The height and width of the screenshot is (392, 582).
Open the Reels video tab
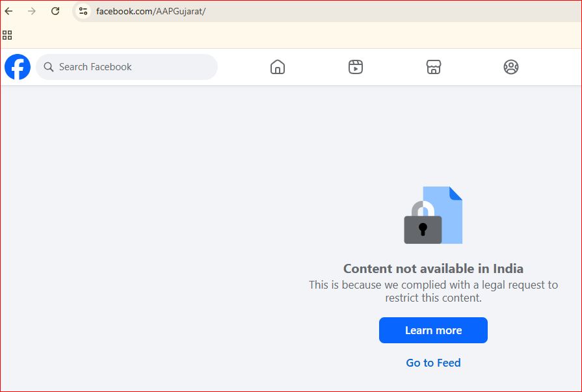(356, 67)
